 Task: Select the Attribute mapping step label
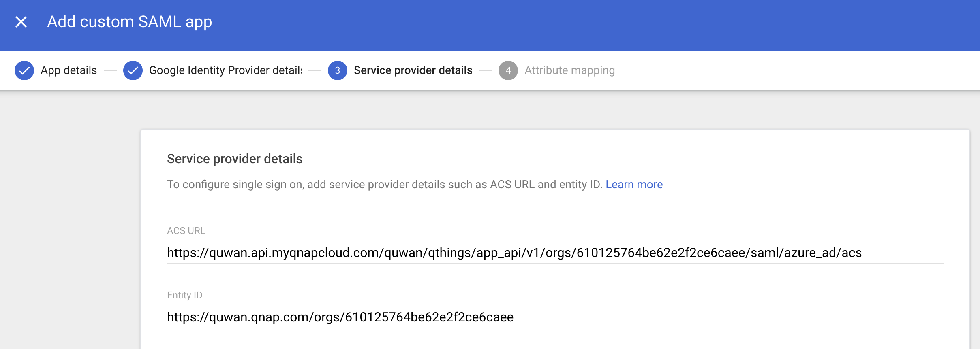click(569, 70)
